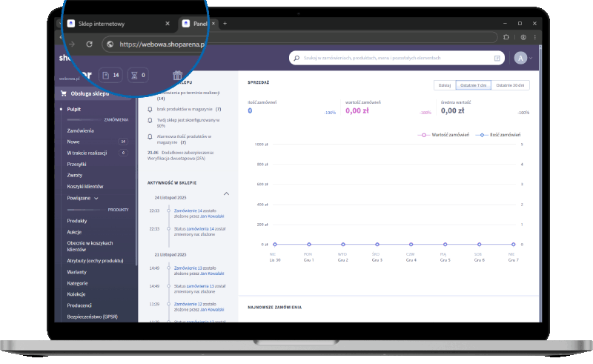Open the browser extensions puzzle icon

[506, 37]
